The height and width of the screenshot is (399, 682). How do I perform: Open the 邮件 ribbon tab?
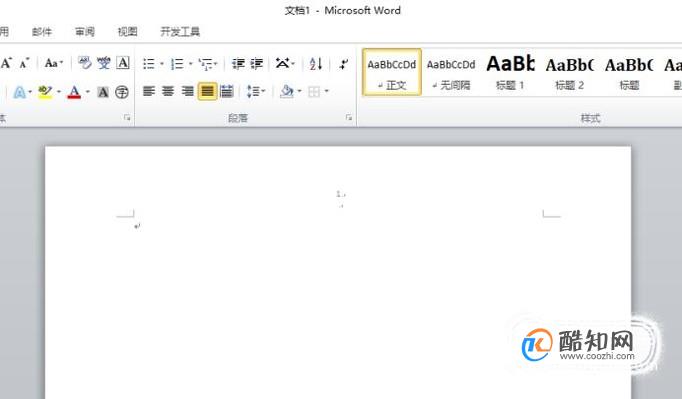pos(42,32)
